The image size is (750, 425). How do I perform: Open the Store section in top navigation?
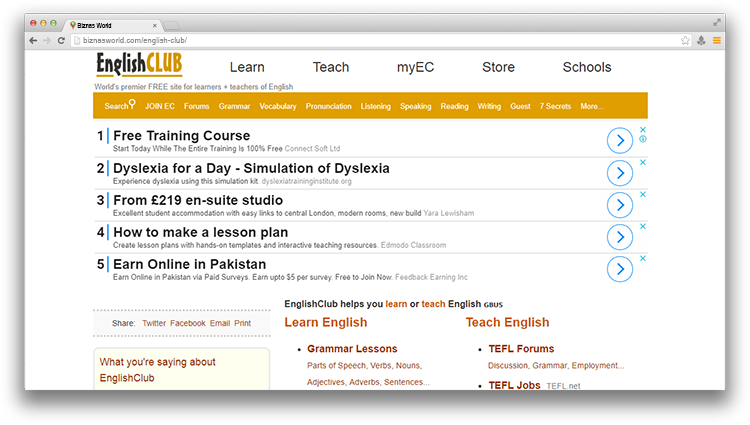click(498, 68)
